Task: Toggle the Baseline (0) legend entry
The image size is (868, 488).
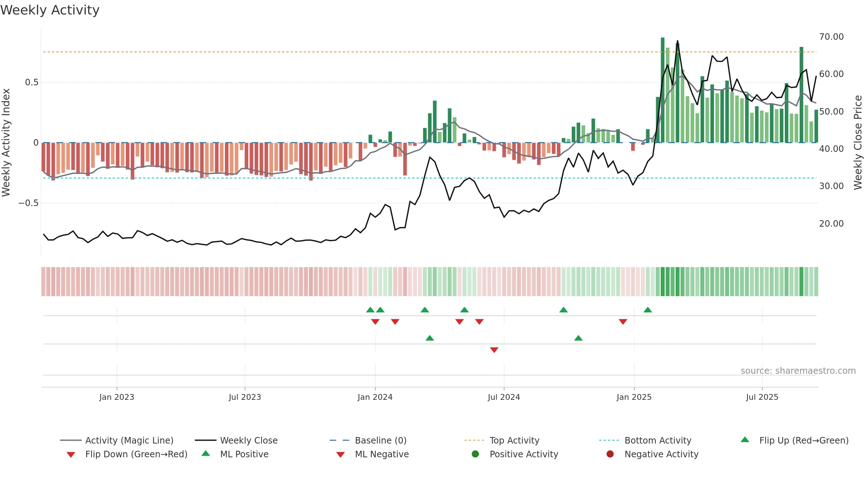Action: [x=368, y=440]
